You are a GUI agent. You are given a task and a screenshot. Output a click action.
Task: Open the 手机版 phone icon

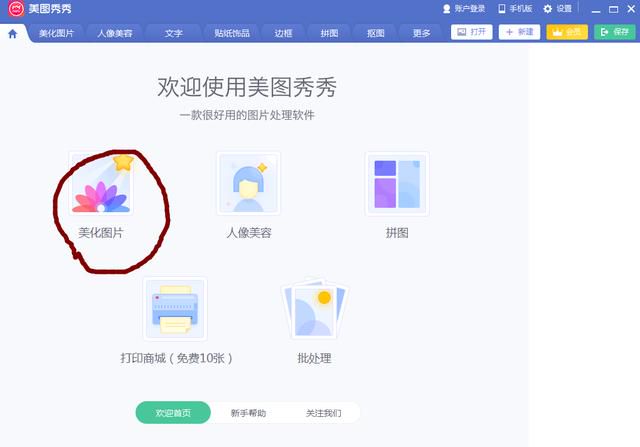click(502, 9)
